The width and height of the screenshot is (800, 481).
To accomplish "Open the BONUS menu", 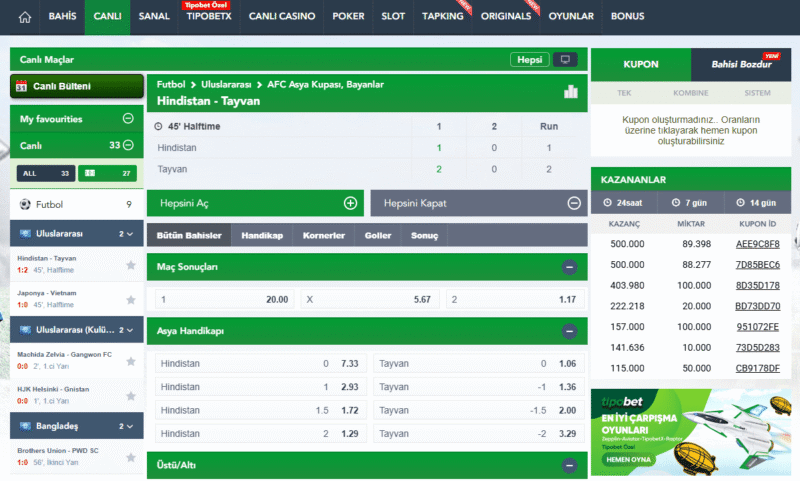I will (628, 16).
